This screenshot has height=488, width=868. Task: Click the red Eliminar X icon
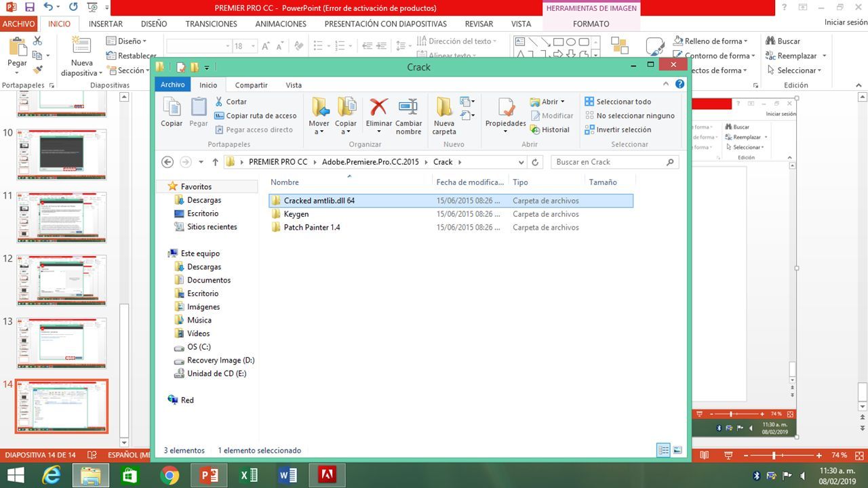[x=378, y=107]
